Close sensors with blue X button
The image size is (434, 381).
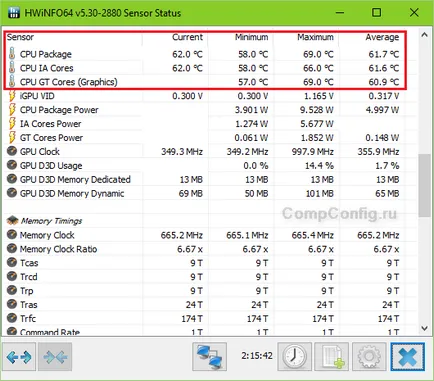pos(408,357)
